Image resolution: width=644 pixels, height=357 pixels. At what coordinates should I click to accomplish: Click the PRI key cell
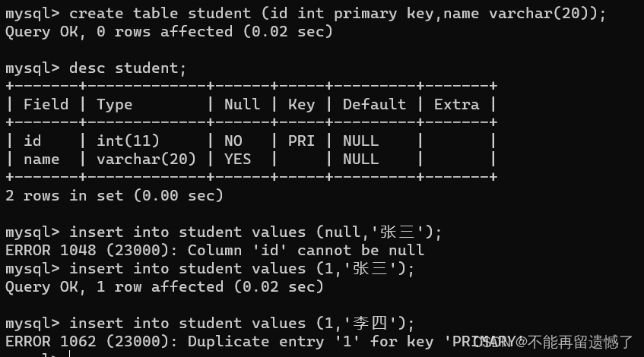click(301, 141)
